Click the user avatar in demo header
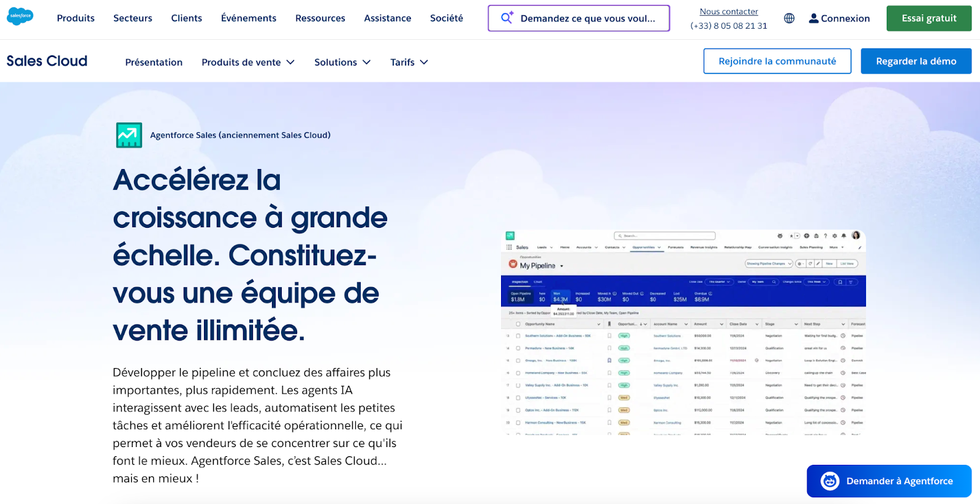 click(856, 235)
